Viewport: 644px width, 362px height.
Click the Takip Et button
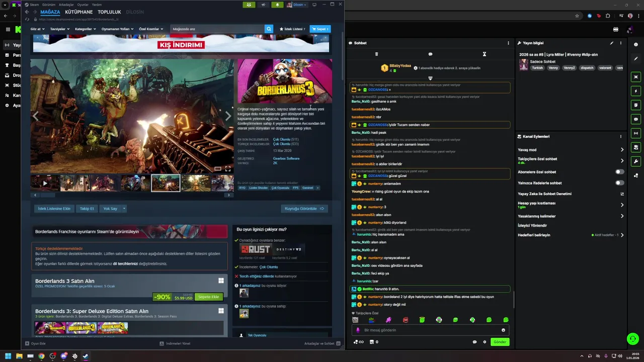coord(87,208)
